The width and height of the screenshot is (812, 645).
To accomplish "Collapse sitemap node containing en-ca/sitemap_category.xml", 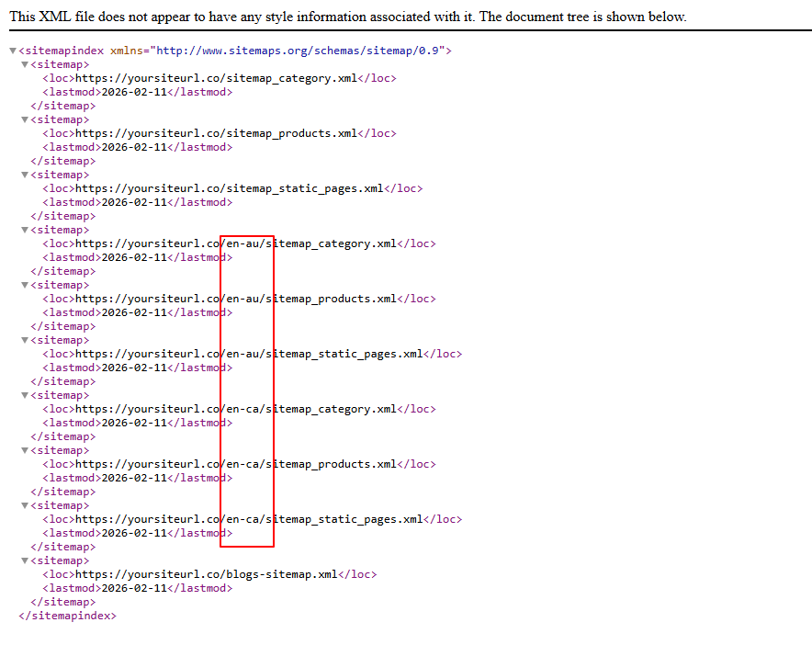I will point(25,396).
